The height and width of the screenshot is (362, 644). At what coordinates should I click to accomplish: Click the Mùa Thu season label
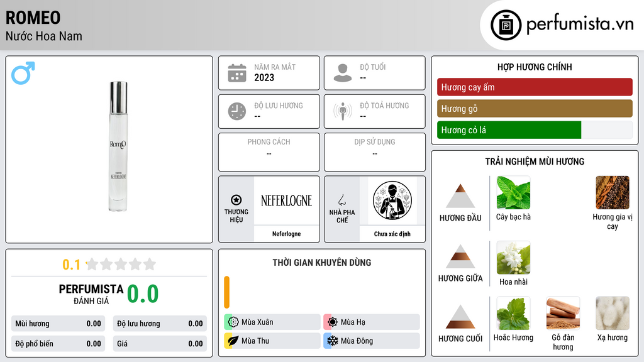[255, 341]
